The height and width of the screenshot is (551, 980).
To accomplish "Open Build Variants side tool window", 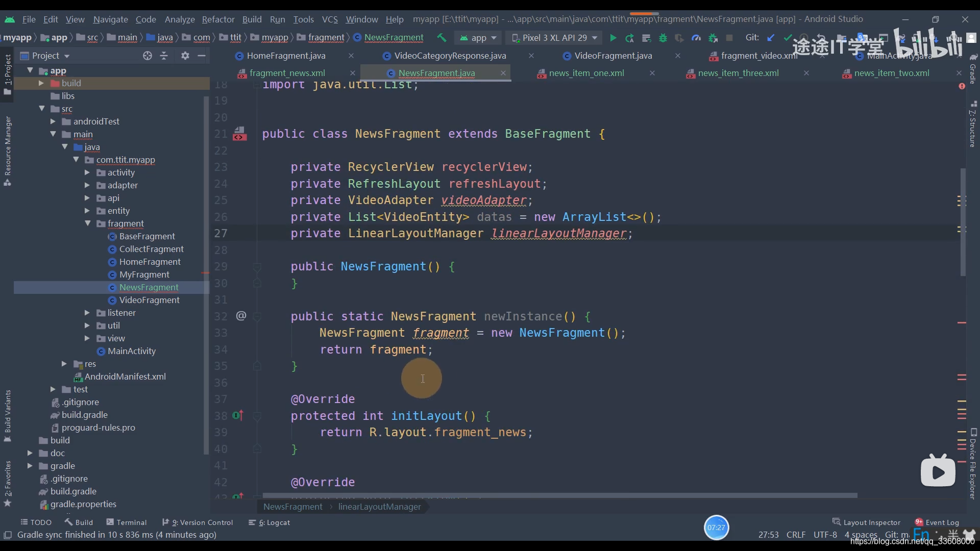I will (8, 416).
